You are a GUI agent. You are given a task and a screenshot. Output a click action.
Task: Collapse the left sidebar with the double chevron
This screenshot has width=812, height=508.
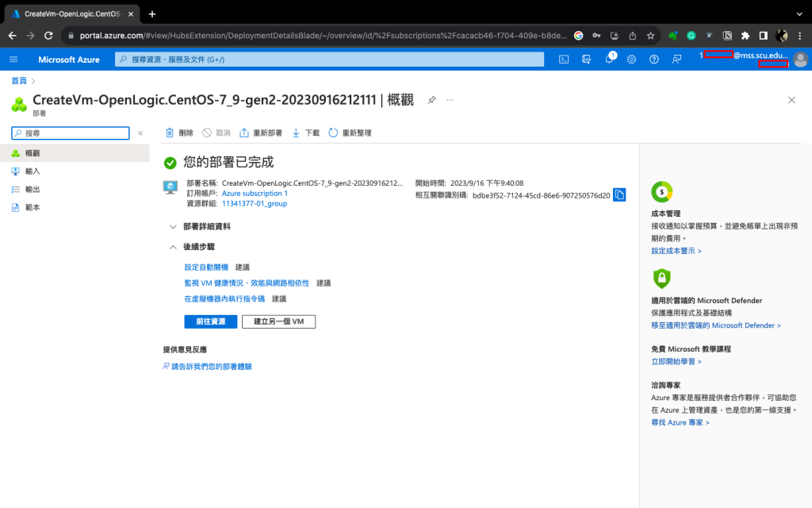click(140, 133)
